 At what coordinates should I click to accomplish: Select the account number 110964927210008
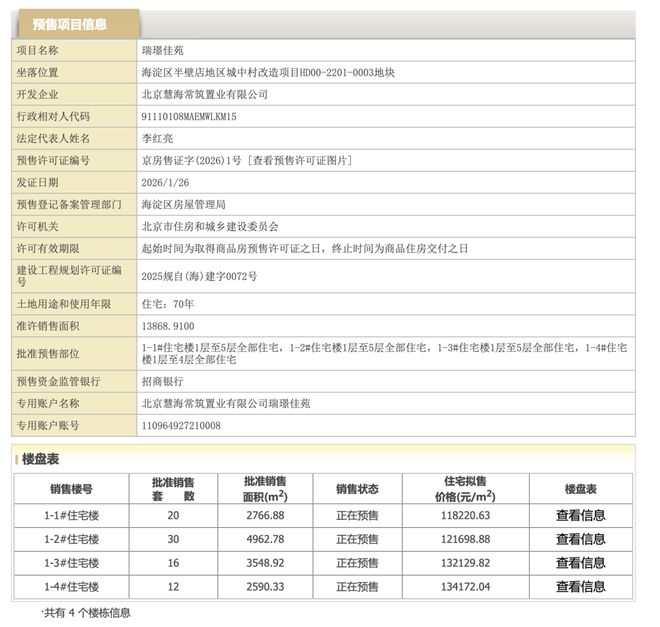[x=182, y=425]
